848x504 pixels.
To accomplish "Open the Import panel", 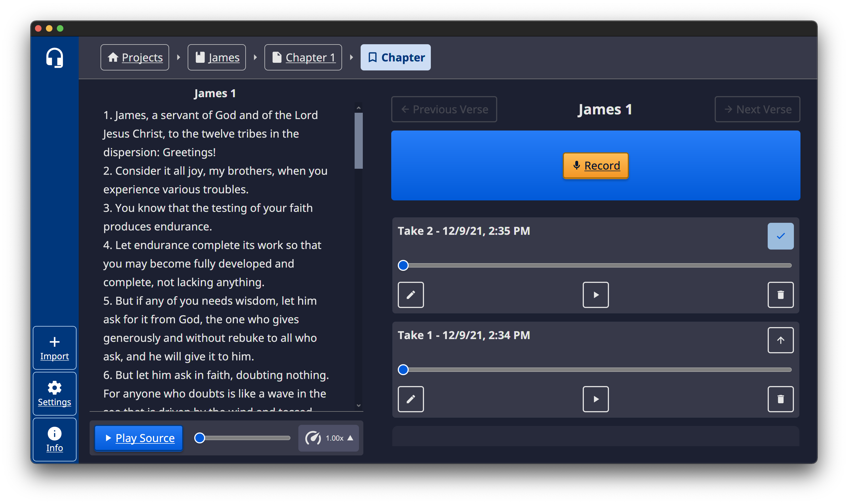I will tap(54, 348).
